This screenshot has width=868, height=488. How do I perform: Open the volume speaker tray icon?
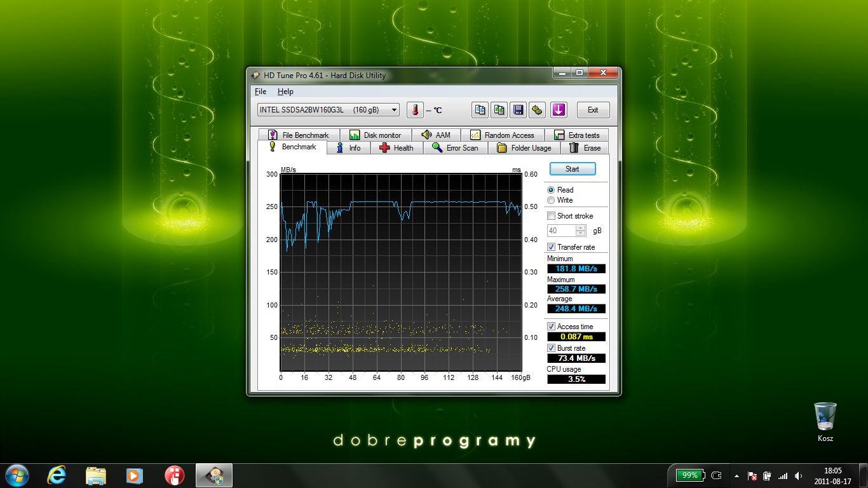coord(797,475)
